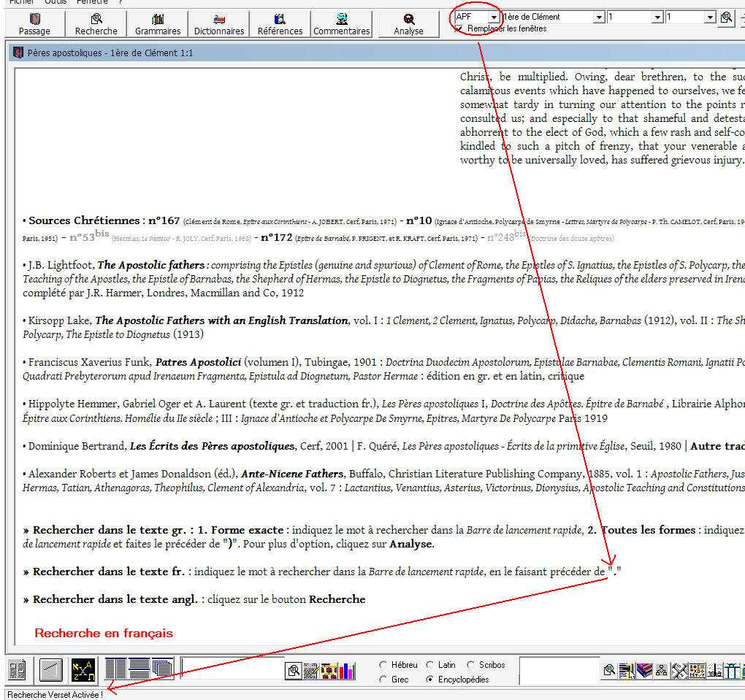Expand the 1ère de Clément book dropdown
Screen dimensions: 745x700
(x=599, y=18)
